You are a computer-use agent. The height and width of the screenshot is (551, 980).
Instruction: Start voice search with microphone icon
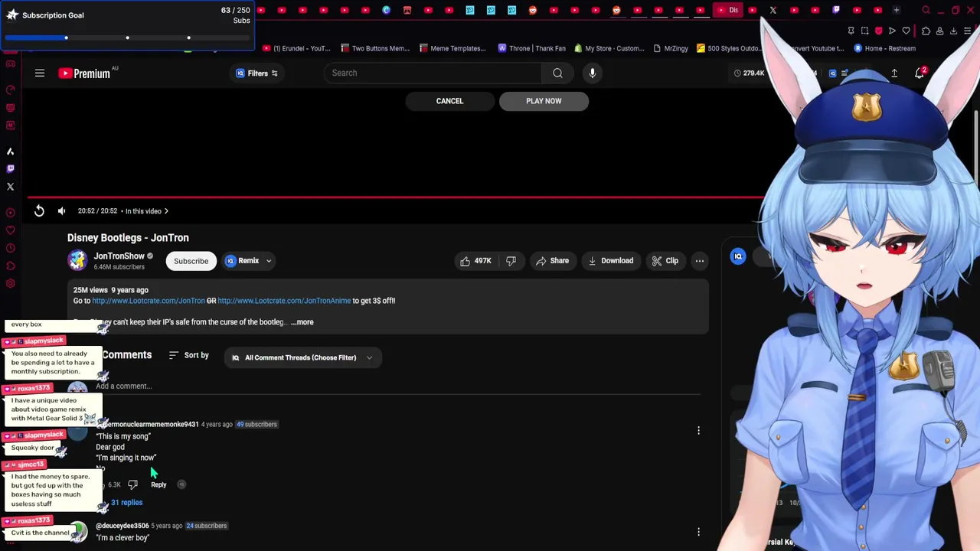[x=592, y=73]
